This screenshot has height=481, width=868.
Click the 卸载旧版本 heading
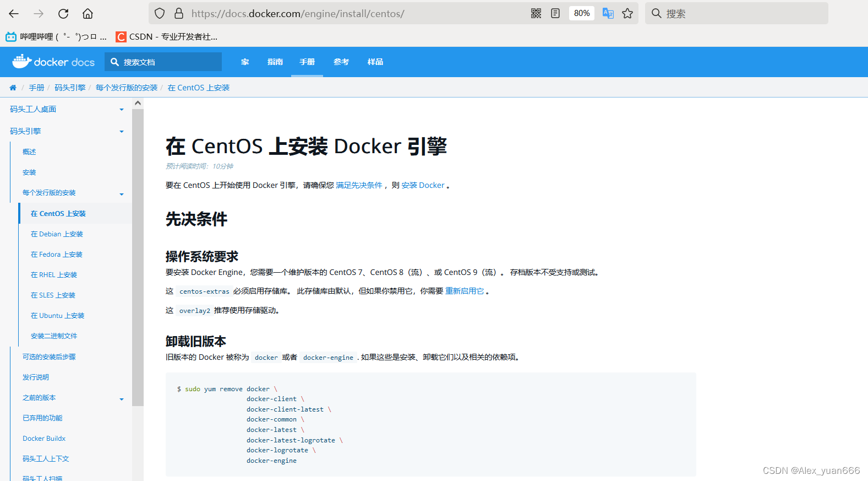pos(196,342)
